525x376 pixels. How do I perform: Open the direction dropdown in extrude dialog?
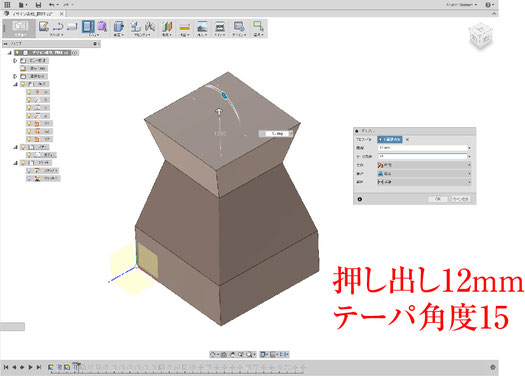[x=424, y=165]
